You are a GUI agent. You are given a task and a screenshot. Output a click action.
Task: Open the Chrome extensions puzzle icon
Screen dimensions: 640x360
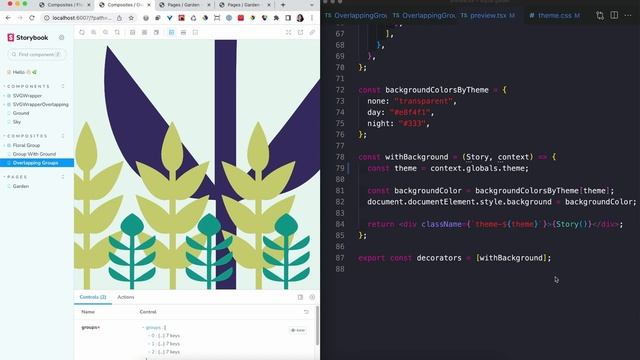(x=276, y=18)
